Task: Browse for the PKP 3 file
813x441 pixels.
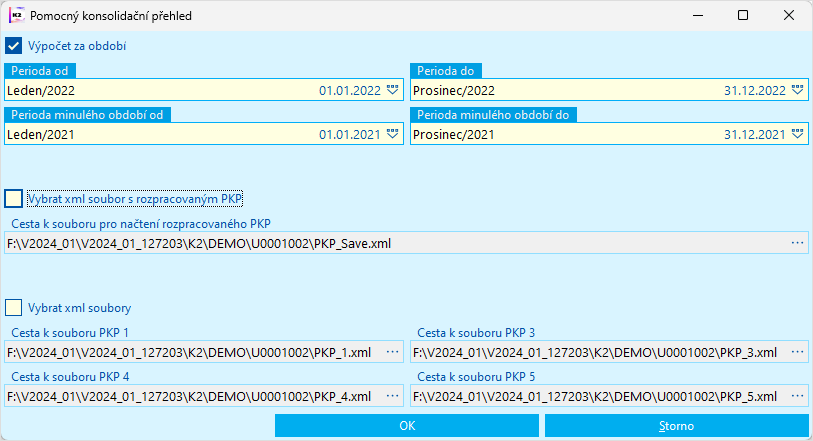Action: click(797, 352)
